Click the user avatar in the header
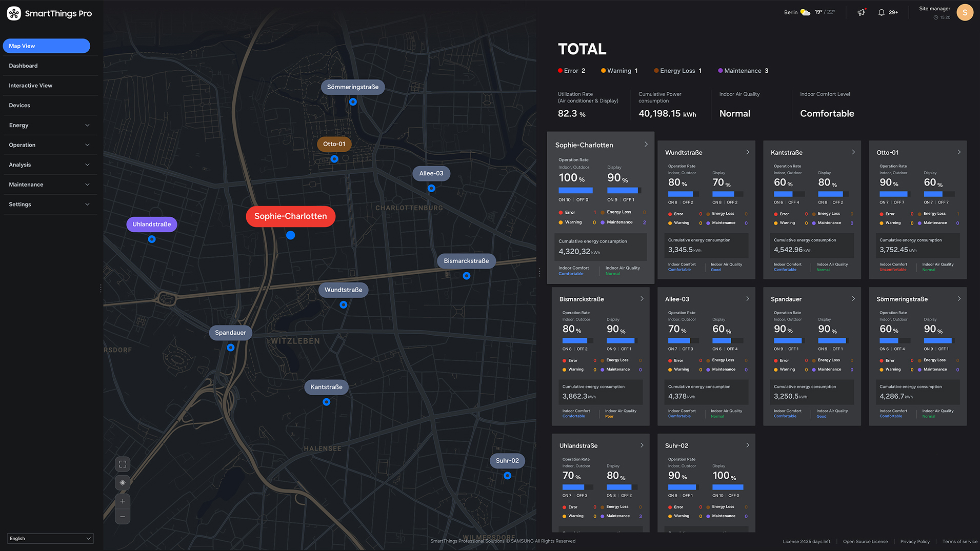The image size is (980, 551). point(965,12)
